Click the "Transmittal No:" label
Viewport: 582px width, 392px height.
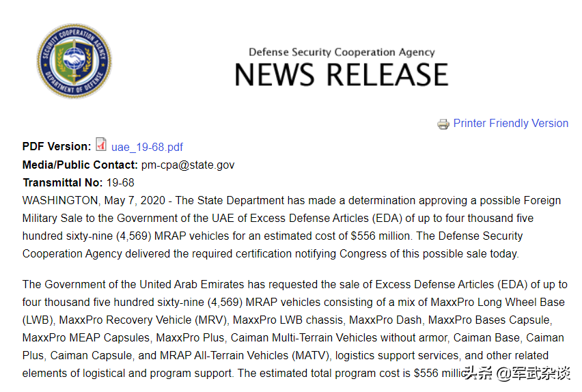pos(63,182)
